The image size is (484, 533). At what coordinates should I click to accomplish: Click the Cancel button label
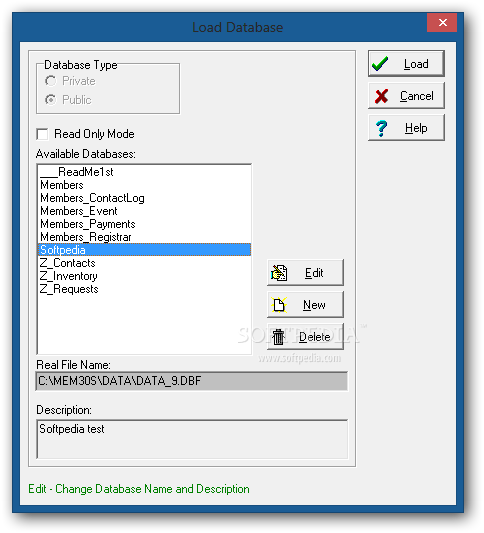pyautogui.click(x=417, y=96)
